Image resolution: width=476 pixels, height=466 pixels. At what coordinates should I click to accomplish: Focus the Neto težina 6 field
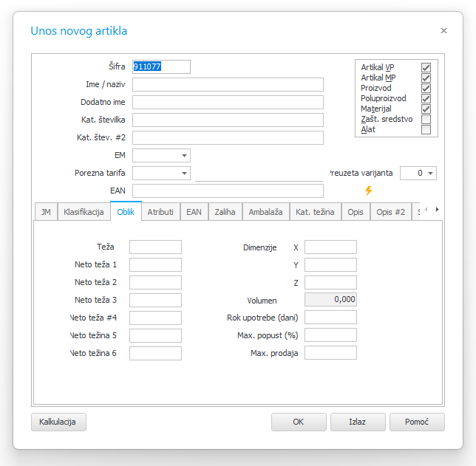coord(155,353)
